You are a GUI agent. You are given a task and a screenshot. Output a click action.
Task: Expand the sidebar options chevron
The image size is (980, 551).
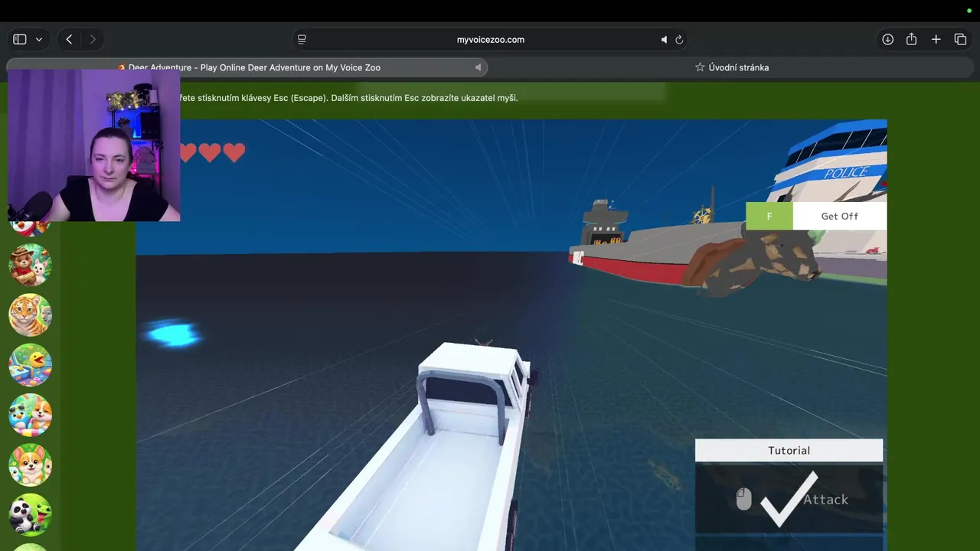pos(38,39)
